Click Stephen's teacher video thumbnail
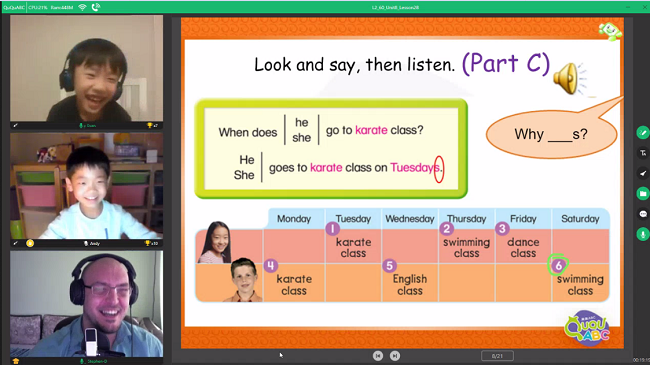This screenshot has height=365, width=650. pyautogui.click(x=87, y=304)
